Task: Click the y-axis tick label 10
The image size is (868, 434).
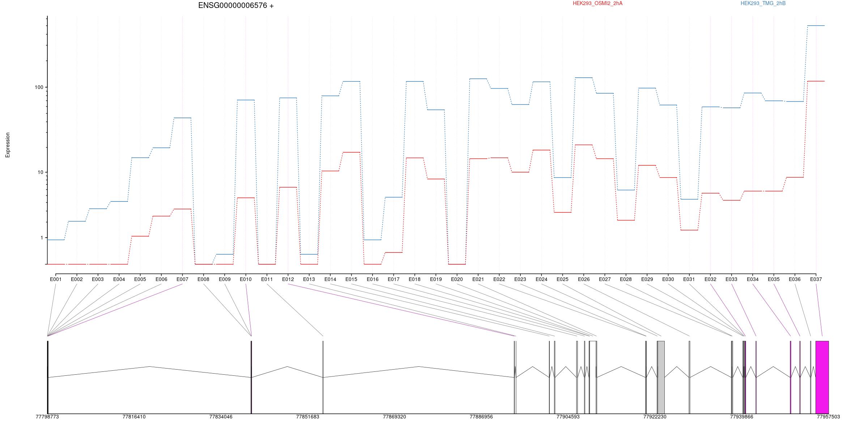Action: pyautogui.click(x=40, y=172)
